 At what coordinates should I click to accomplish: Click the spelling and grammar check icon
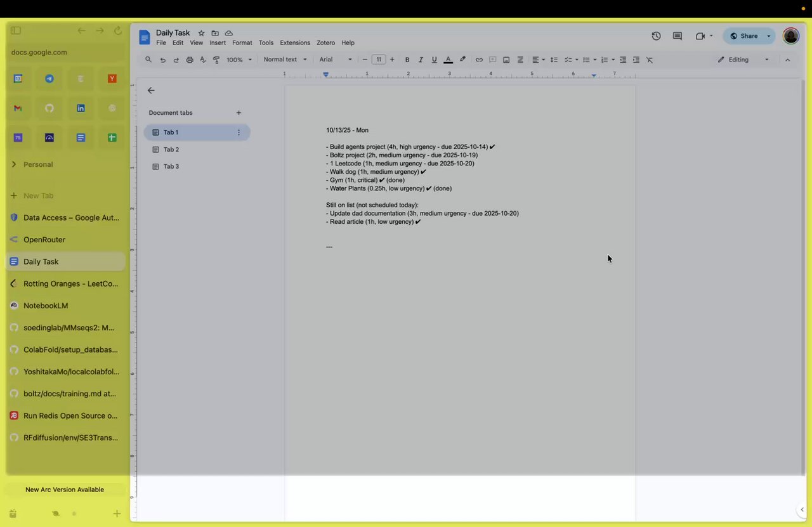[202, 60]
